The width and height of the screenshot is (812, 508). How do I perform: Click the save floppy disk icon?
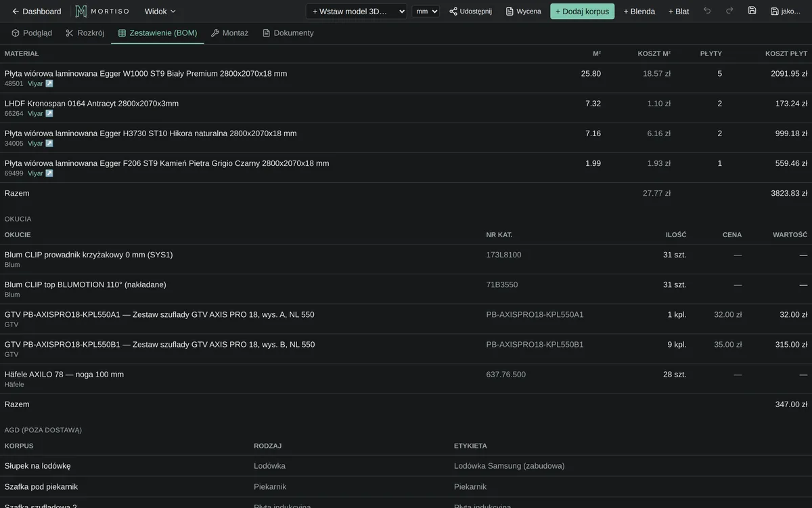(752, 11)
